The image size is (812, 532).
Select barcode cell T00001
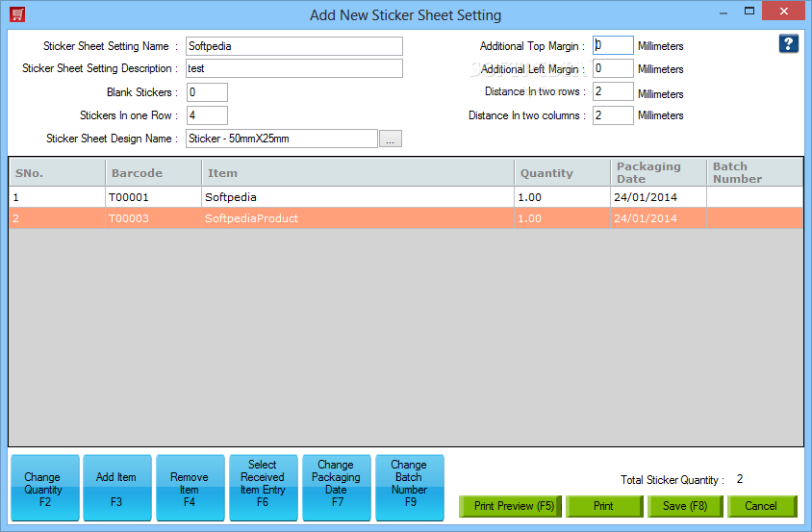[153, 197]
